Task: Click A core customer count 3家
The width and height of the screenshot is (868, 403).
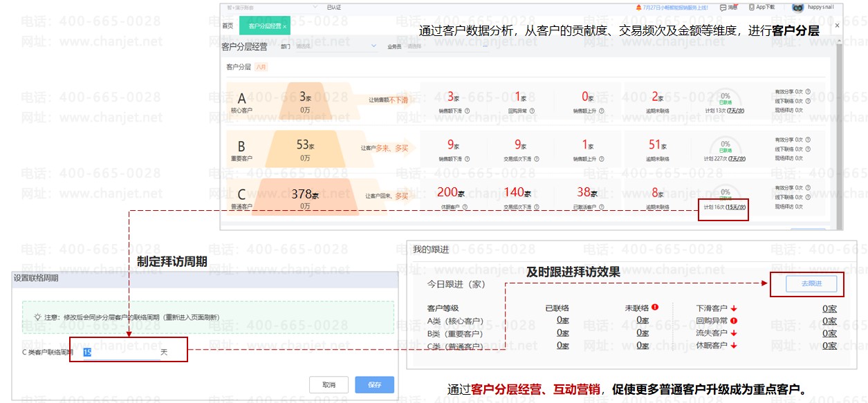Action: click(x=305, y=97)
